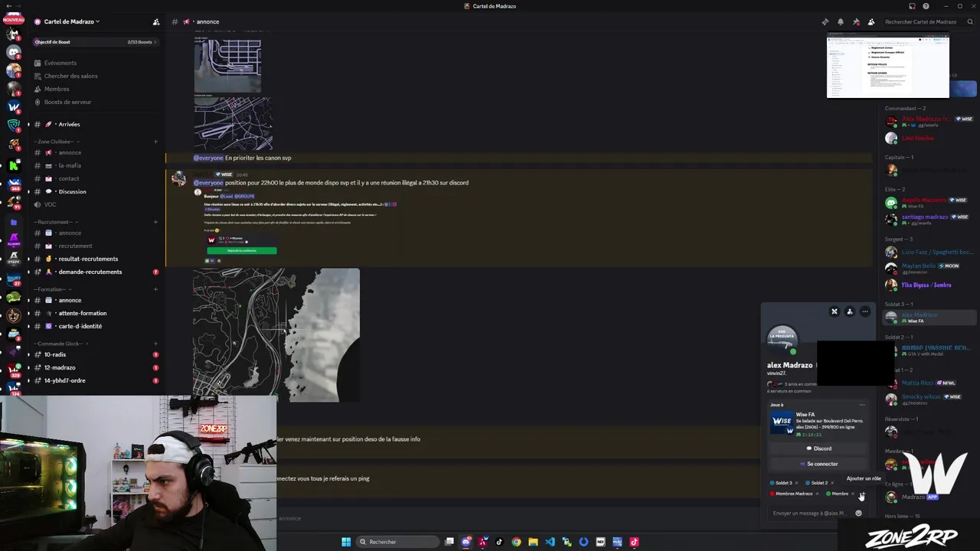980x551 pixels.
Task: Add a channel to Commande Glock category
Action: click(155, 344)
